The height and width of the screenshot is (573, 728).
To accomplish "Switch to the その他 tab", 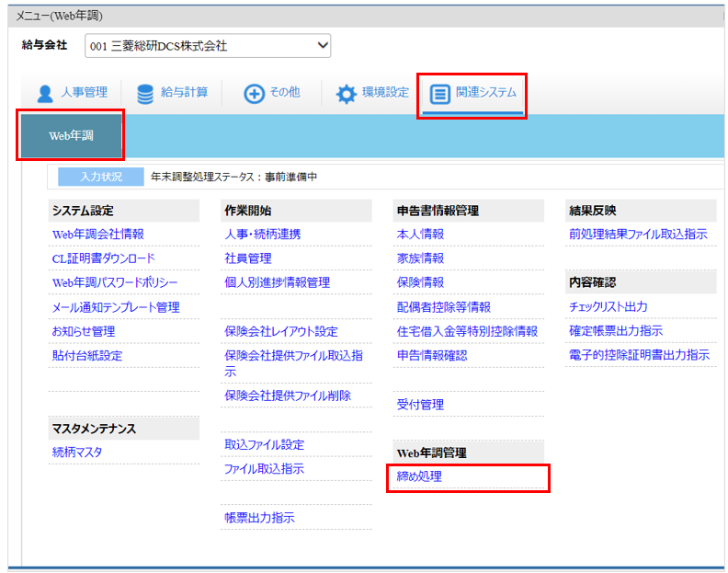I will point(272,93).
